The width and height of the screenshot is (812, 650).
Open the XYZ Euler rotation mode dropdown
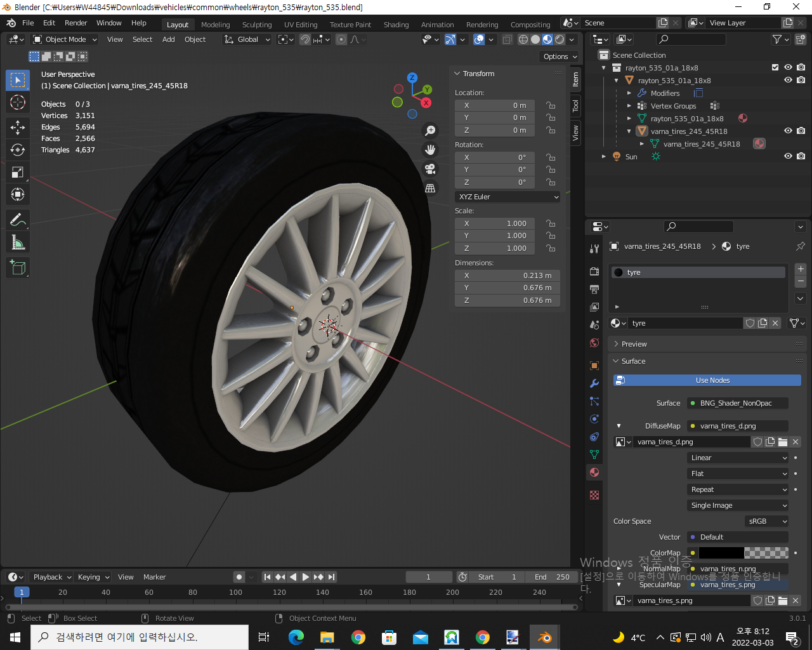click(x=507, y=197)
